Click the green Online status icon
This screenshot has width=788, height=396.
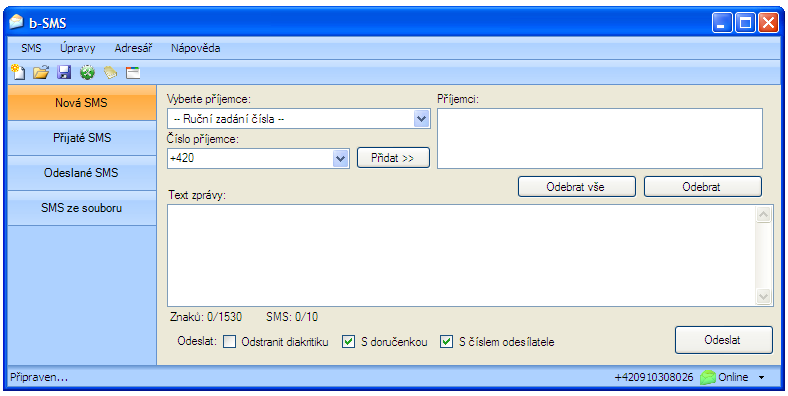coord(708,377)
